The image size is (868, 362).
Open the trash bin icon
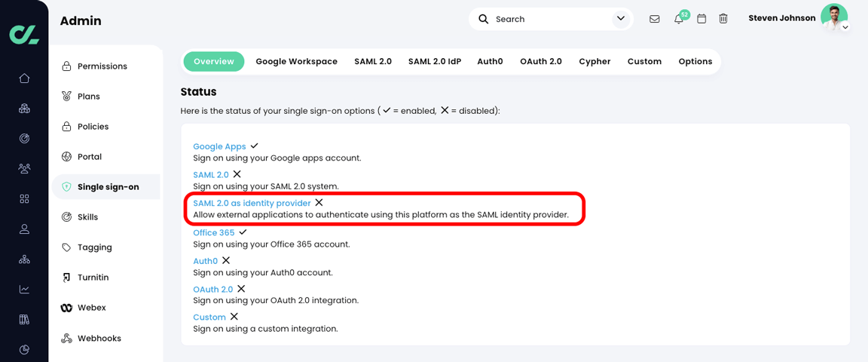(x=723, y=19)
